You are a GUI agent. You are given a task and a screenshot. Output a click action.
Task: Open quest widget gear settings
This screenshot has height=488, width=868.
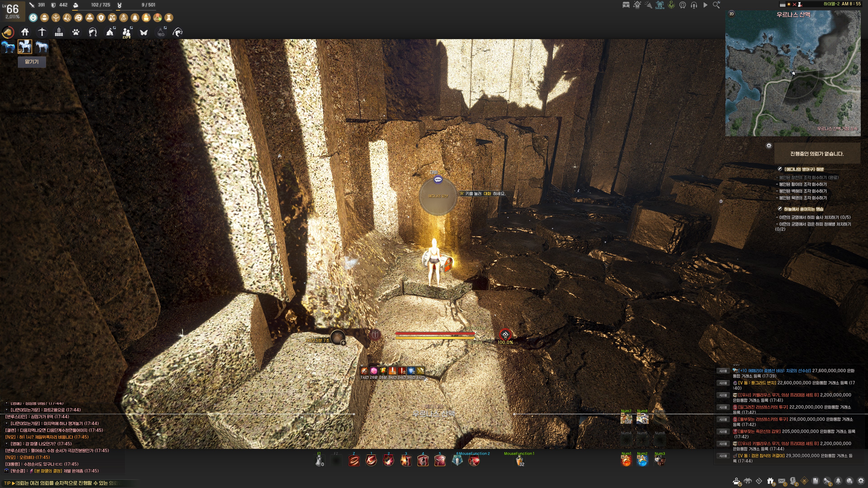[x=769, y=145]
